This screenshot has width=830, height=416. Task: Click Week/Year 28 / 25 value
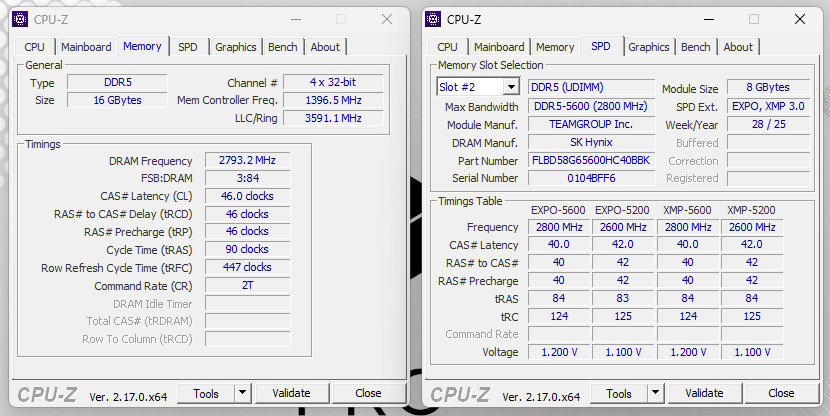tap(768, 124)
